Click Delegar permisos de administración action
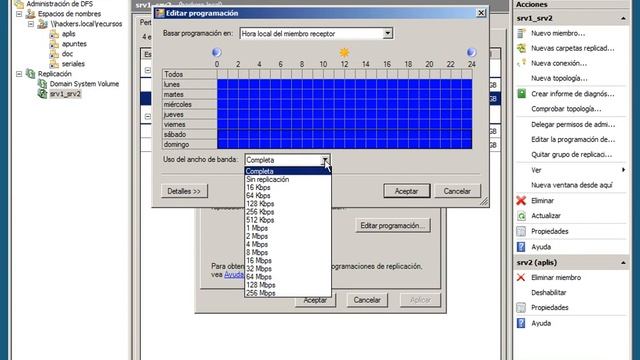The image size is (640, 360). [x=573, y=124]
